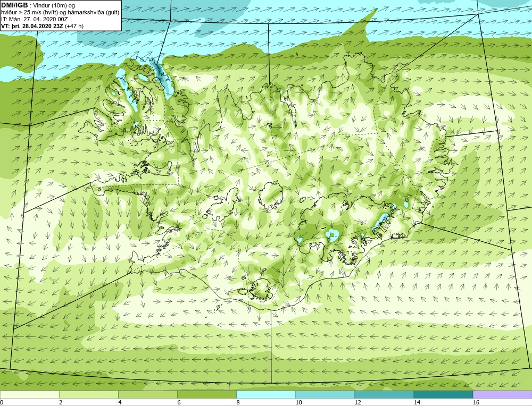
Task: Click the 14–16 m/s dark teal swatch
Action: coord(443,394)
